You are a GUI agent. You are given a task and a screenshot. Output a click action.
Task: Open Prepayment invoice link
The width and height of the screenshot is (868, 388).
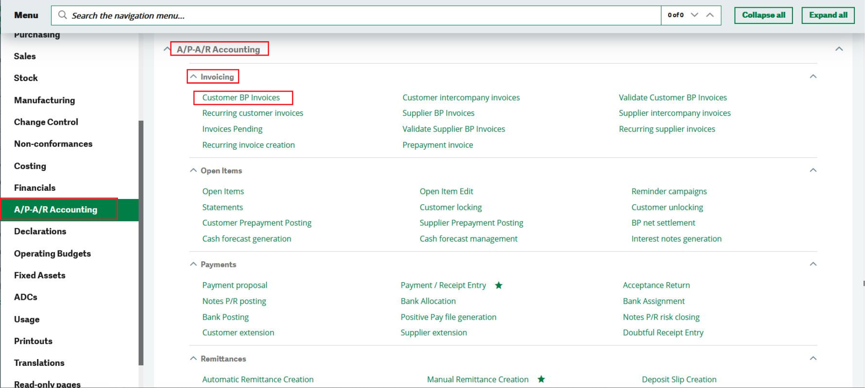[438, 145]
